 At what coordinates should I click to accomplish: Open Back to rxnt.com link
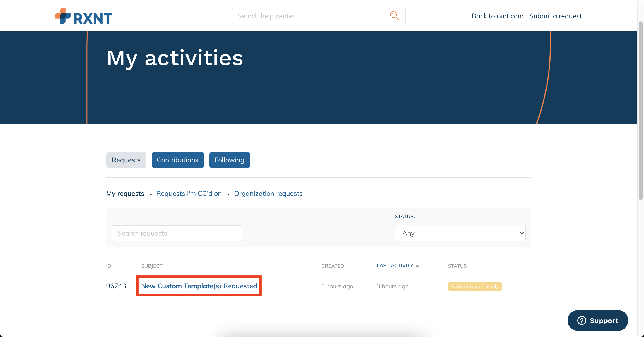(497, 16)
